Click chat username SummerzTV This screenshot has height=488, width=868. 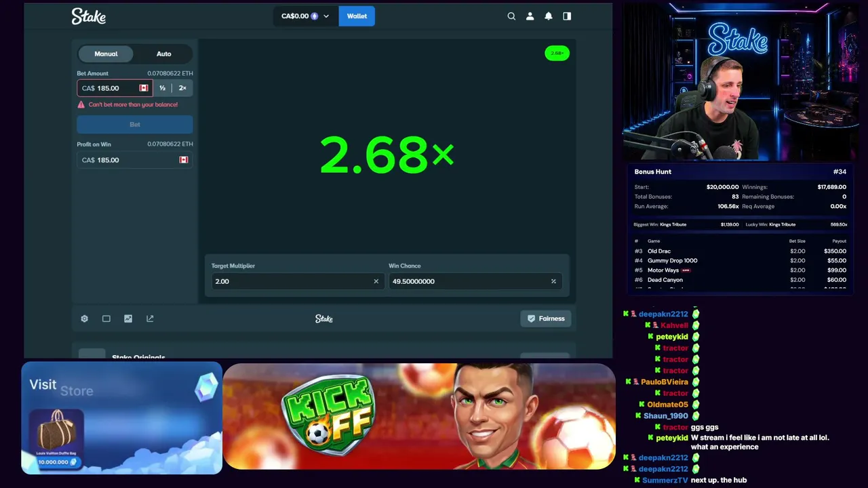pyautogui.click(x=665, y=480)
